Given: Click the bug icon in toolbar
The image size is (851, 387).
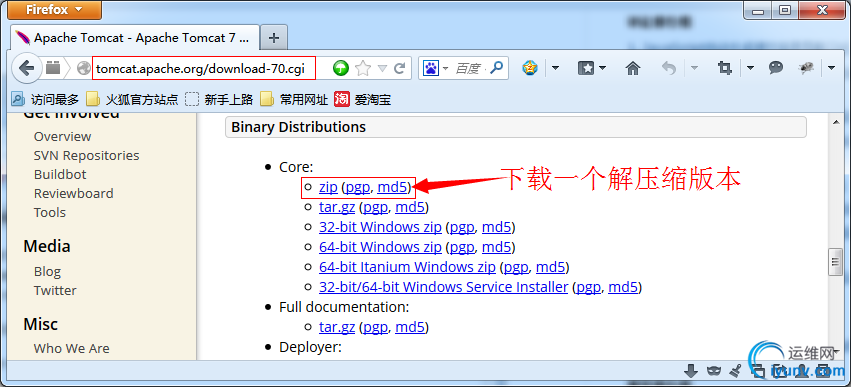Looking at the screenshot, I should pyautogui.click(x=806, y=68).
